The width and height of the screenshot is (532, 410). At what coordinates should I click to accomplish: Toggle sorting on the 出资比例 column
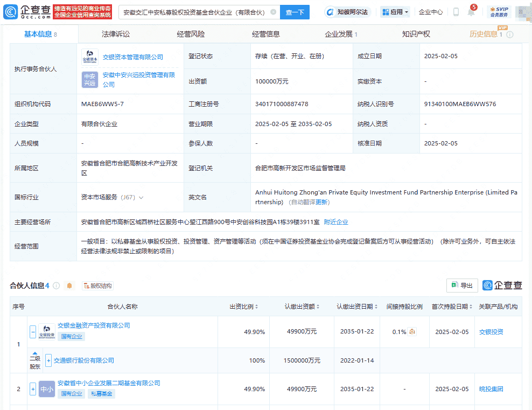coord(255,306)
